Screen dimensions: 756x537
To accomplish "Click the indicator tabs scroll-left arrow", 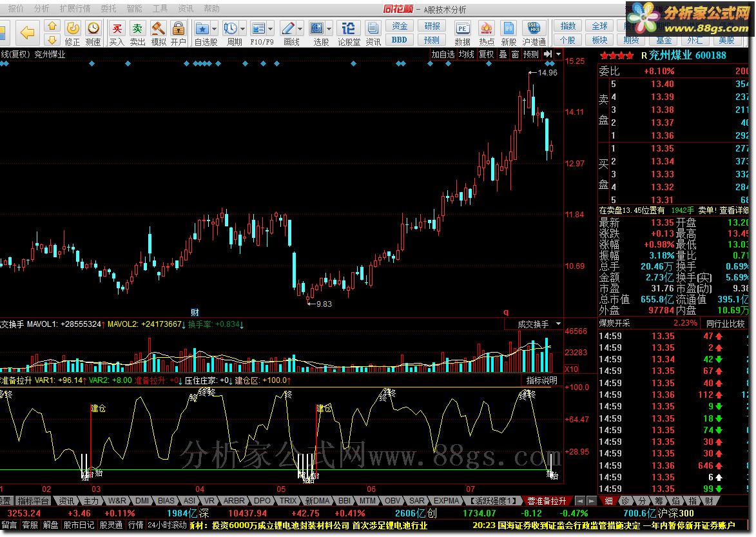I will click(x=581, y=501).
